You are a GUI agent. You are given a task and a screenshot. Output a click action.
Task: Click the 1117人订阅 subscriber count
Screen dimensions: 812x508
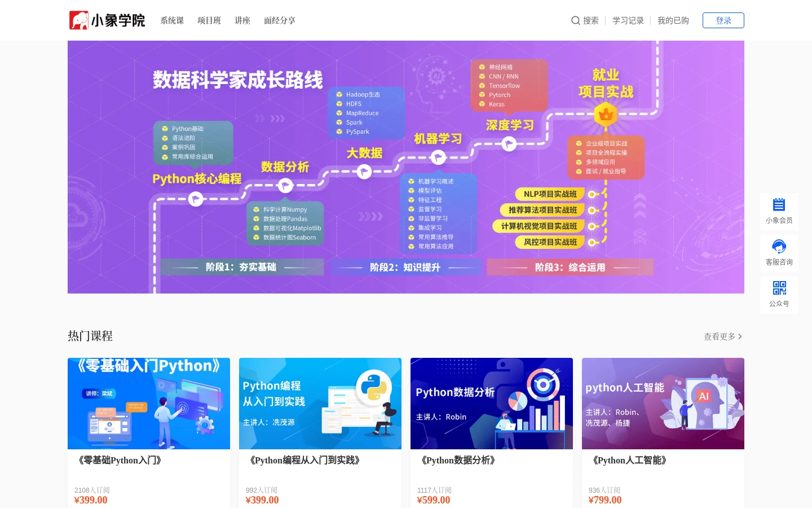click(x=434, y=490)
